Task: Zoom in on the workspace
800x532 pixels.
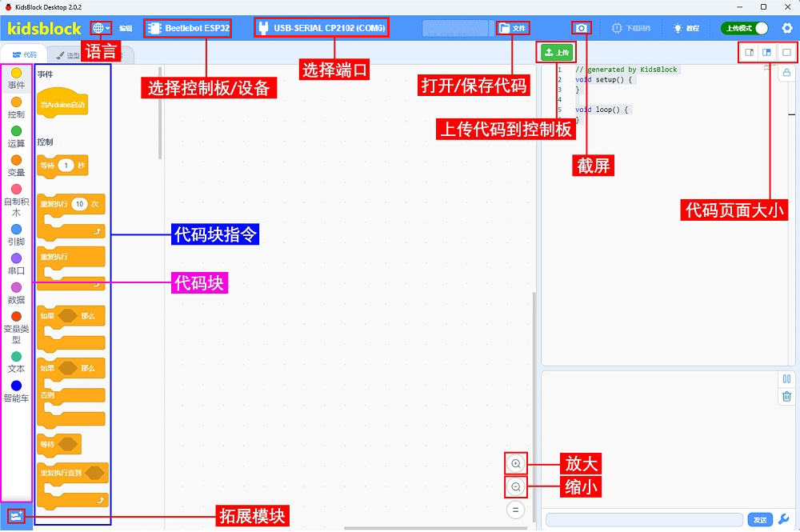Action: coord(516,464)
